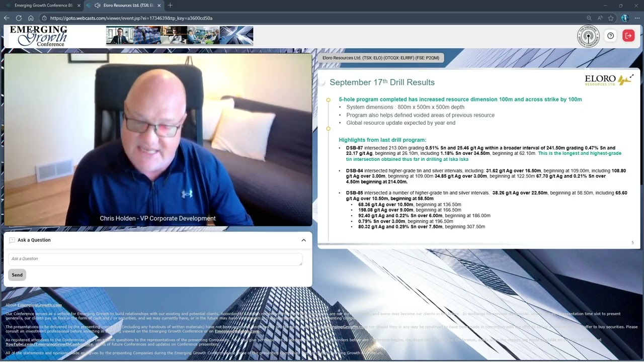
Task: Send the question
Action: [17, 275]
